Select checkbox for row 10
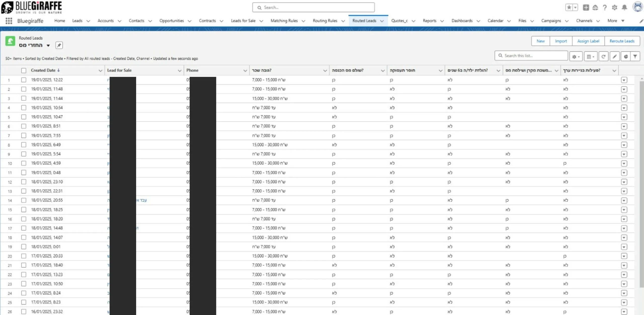 click(x=24, y=163)
